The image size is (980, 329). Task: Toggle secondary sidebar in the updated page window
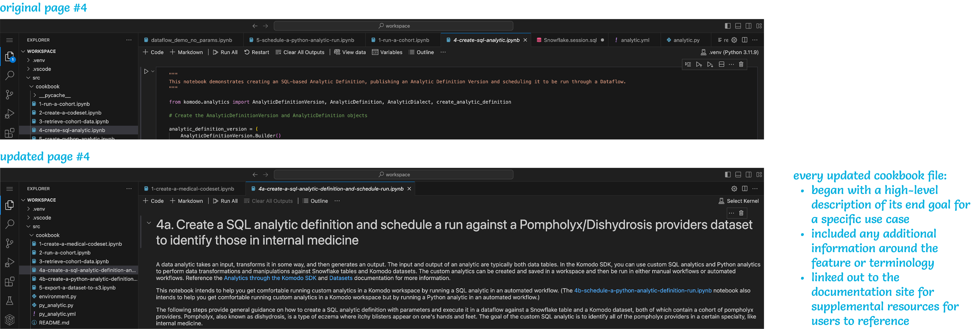[x=748, y=175]
